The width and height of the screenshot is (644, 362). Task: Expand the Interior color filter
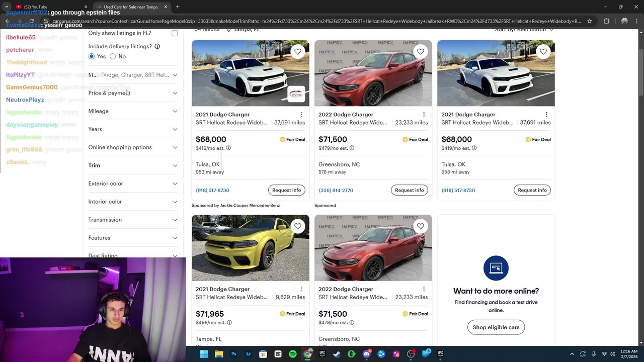133,202
